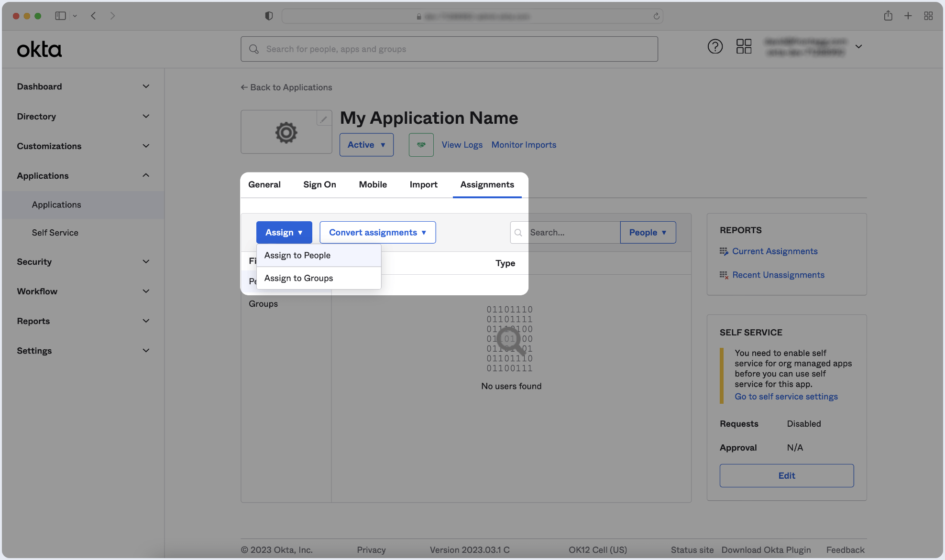The image size is (945, 560).
Task: Click the people, apps and groups search field
Action: 449,49
